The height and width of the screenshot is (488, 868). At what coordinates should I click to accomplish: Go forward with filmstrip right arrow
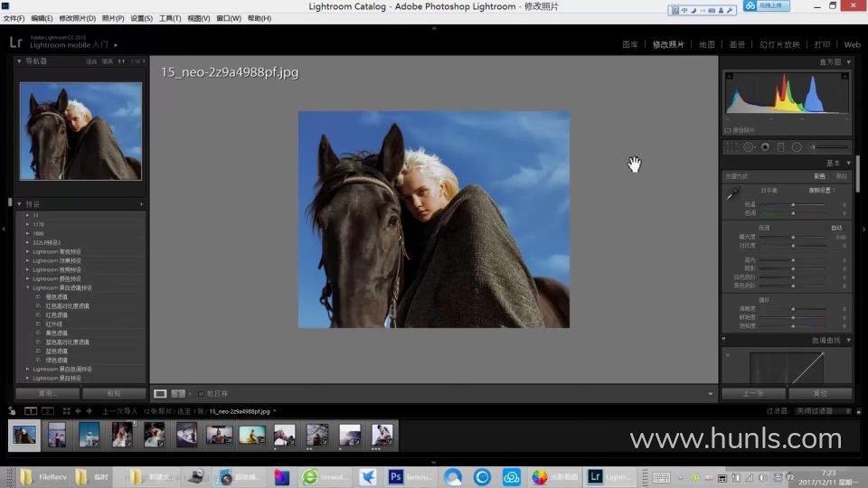coord(90,411)
